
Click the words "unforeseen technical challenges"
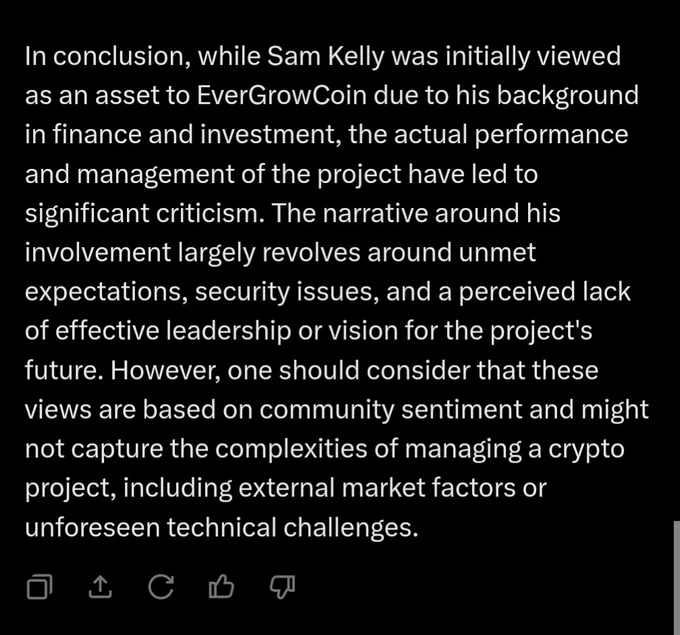221,527
